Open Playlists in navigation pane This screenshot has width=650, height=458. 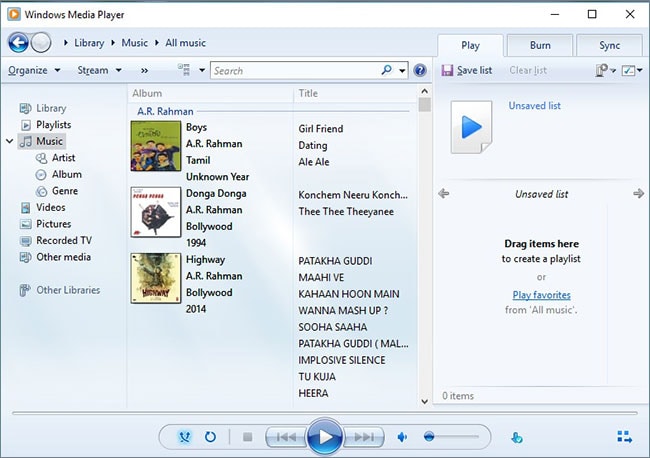(53, 125)
